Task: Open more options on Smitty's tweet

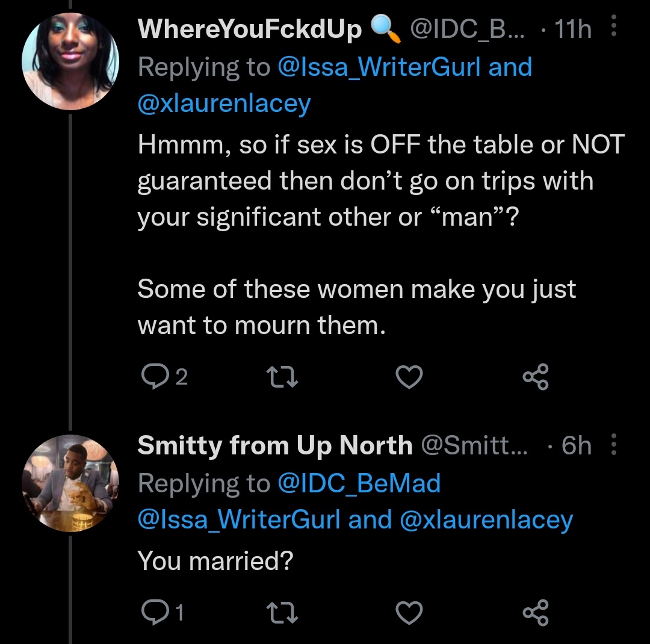Action: (x=613, y=445)
